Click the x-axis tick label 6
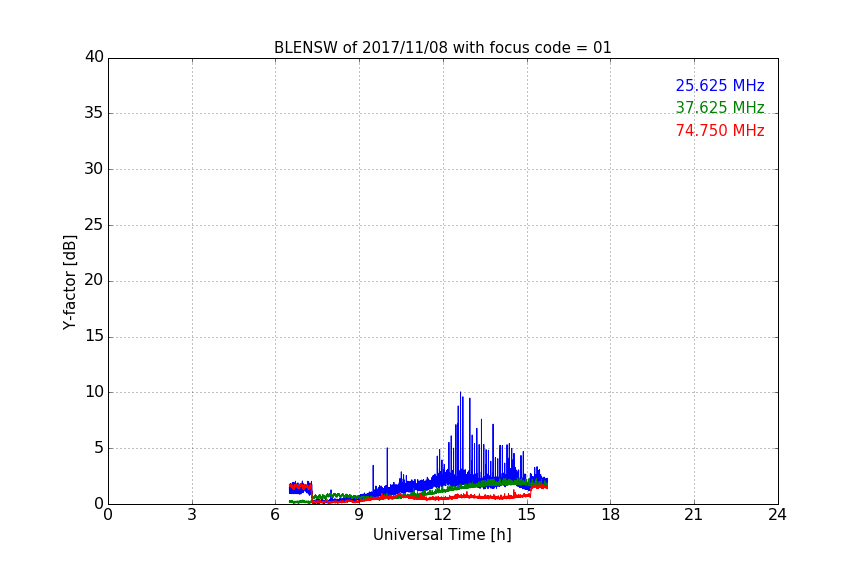This screenshot has height=576, width=864. click(275, 515)
